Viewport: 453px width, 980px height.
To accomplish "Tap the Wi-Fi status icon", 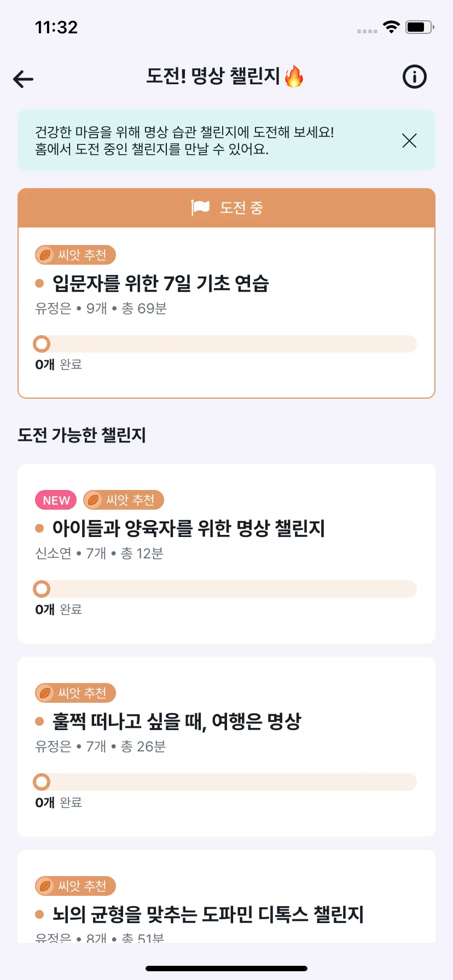I will (391, 27).
